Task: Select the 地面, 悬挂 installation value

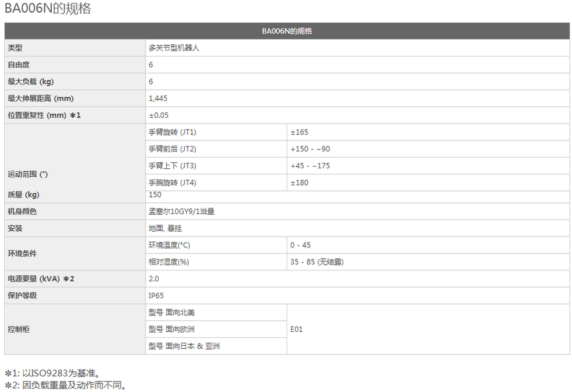Action: click(165, 229)
